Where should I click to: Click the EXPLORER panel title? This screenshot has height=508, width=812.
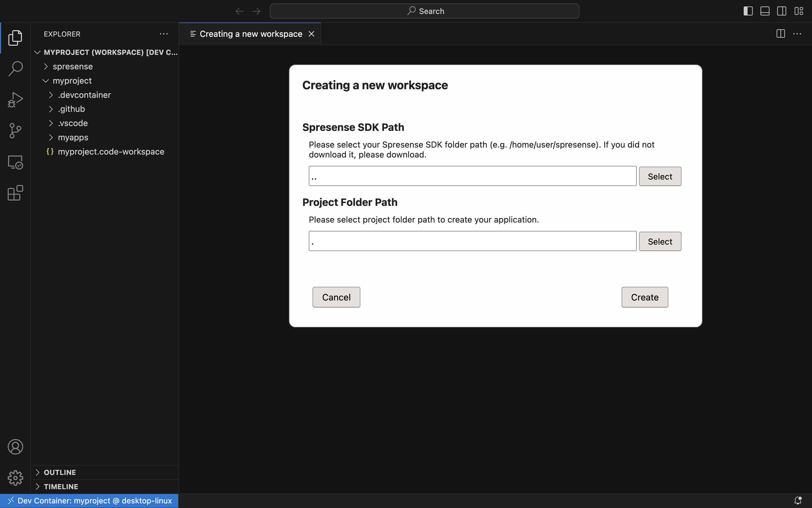[x=62, y=34]
